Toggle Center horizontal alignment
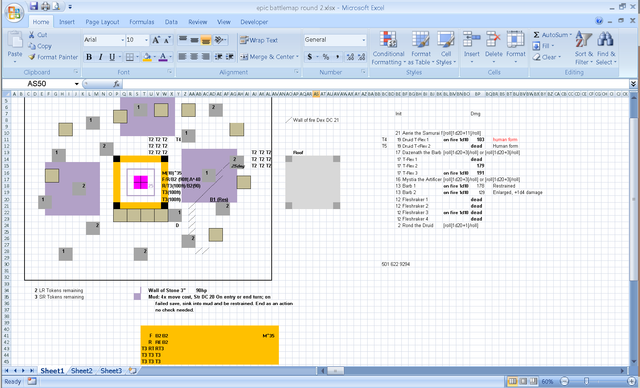Screen dimensions: 640x388 point(194,57)
